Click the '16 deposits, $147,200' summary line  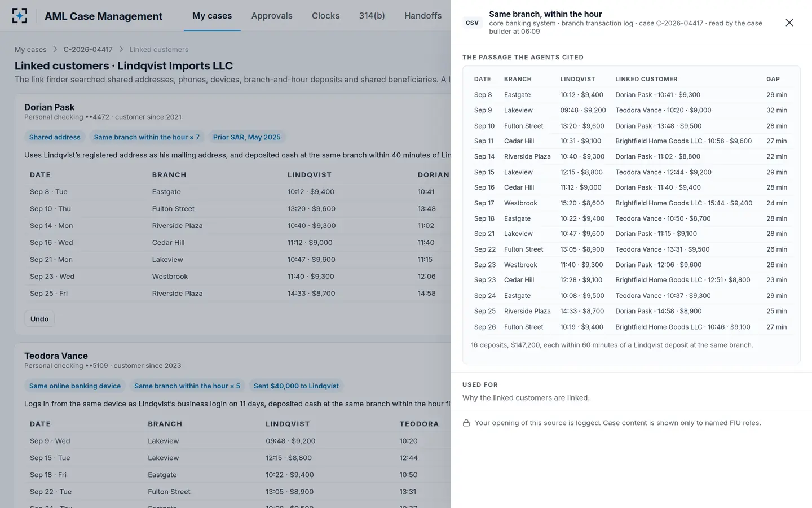pyautogui.click(x=612, y=345)
